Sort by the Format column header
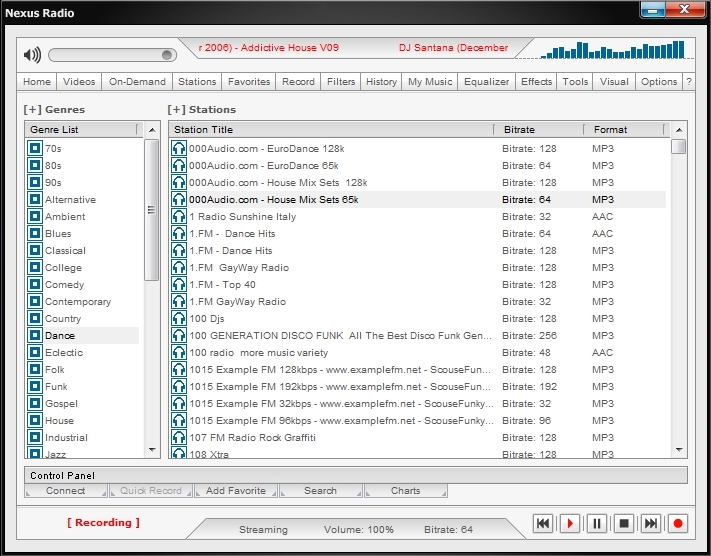This screenshot has height=556, width=711. 624,130
